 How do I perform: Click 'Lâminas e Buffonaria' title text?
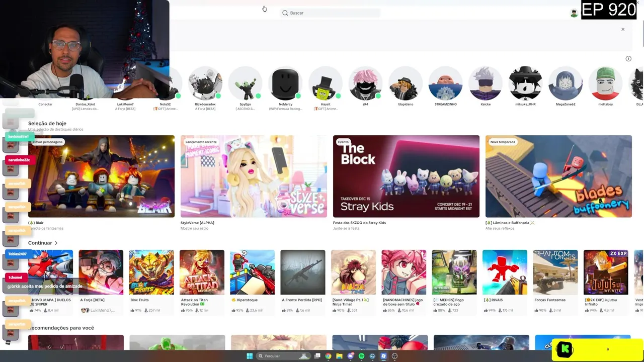pyautogui.click(x=510, y=223)
